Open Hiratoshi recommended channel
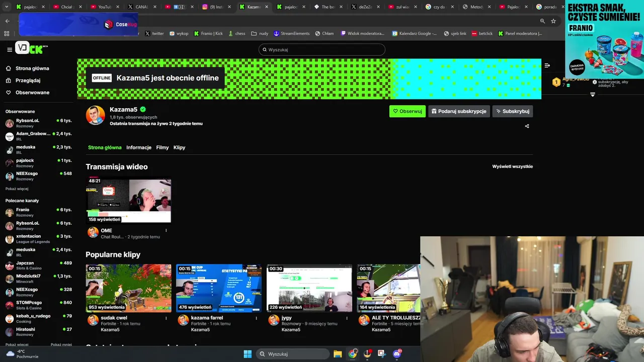 coord(38,332)
